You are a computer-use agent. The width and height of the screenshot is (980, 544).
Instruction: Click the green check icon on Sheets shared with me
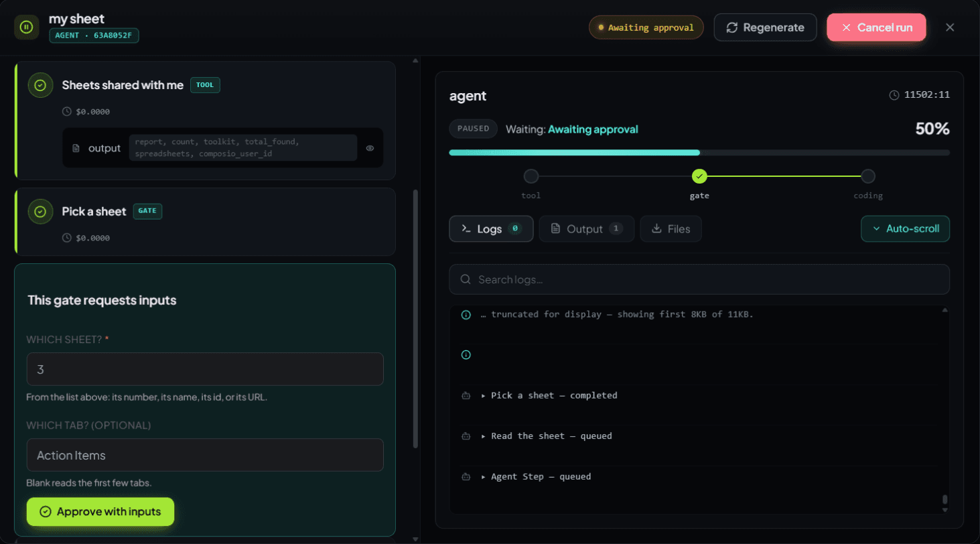point(40,85)
